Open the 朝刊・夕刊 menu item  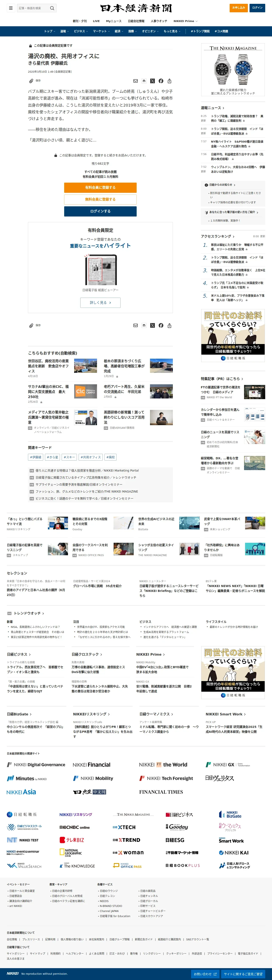click(x=80, y=21)
